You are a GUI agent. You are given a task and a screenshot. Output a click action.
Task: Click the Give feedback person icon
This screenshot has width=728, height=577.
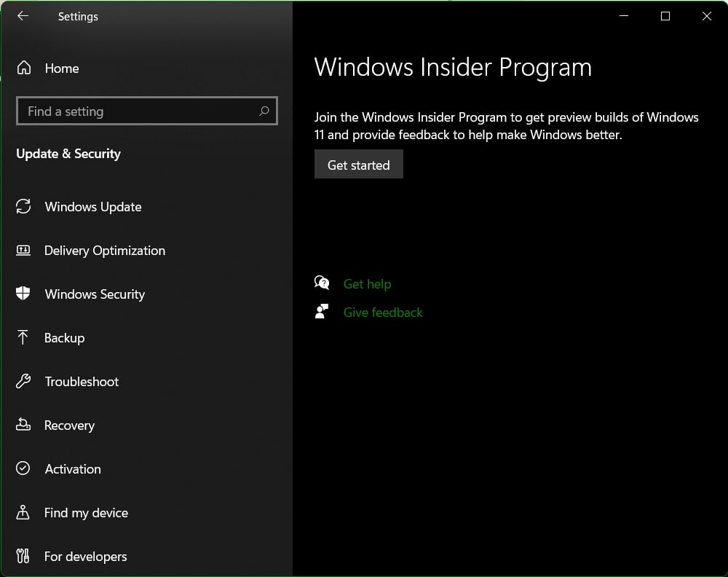tap(322, 311)
